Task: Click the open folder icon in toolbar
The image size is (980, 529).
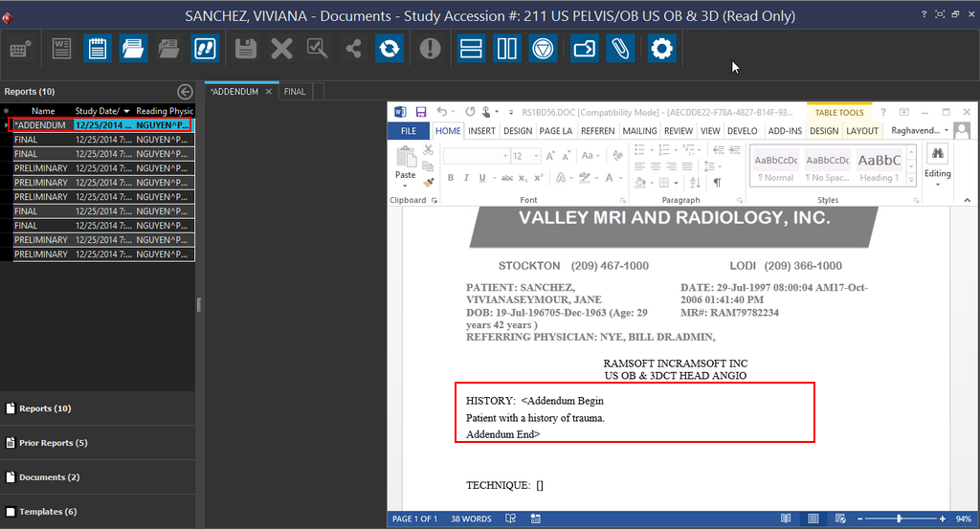Action: pyautogui.click(x=133, y=48)
